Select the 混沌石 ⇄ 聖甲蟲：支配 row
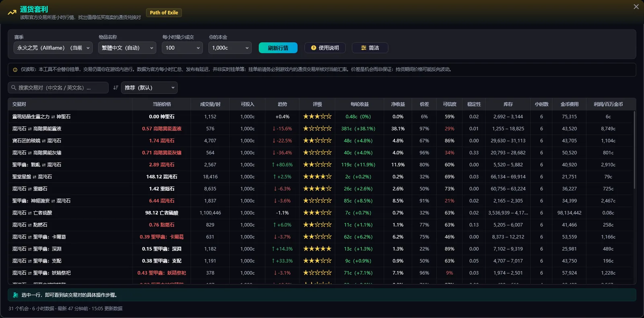The image size is (644, 318). tap(320, 261)
